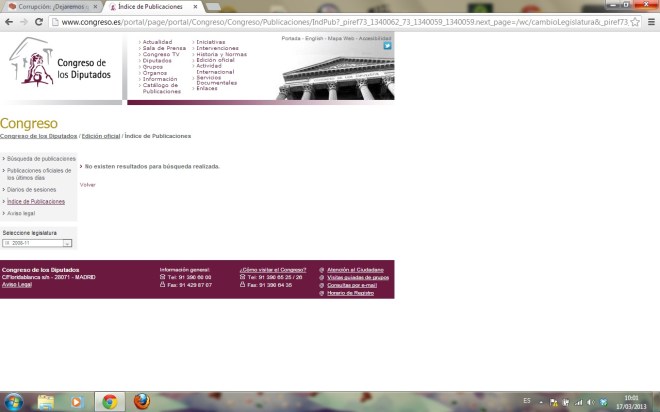660x412 pixels.
Task: Open the Edición oficial breadcrumb link
Action: click(100, 136)
